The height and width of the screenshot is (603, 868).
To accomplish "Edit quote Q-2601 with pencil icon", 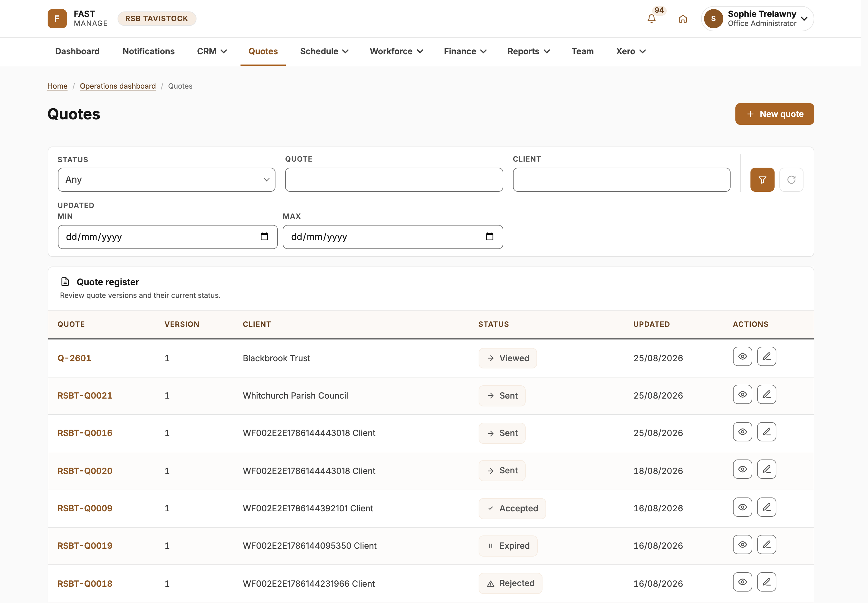I will point(766,357).
